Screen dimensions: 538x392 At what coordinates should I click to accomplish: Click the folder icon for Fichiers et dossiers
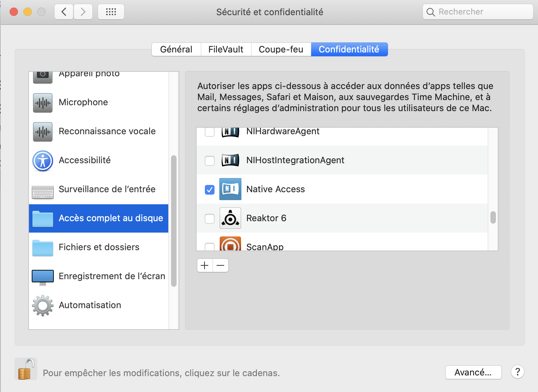(43, 248)
